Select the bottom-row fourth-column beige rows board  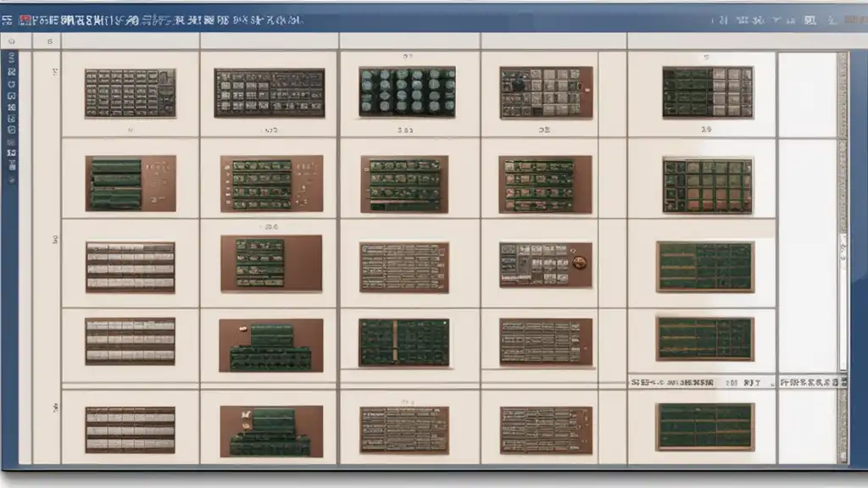click(546, 430)
